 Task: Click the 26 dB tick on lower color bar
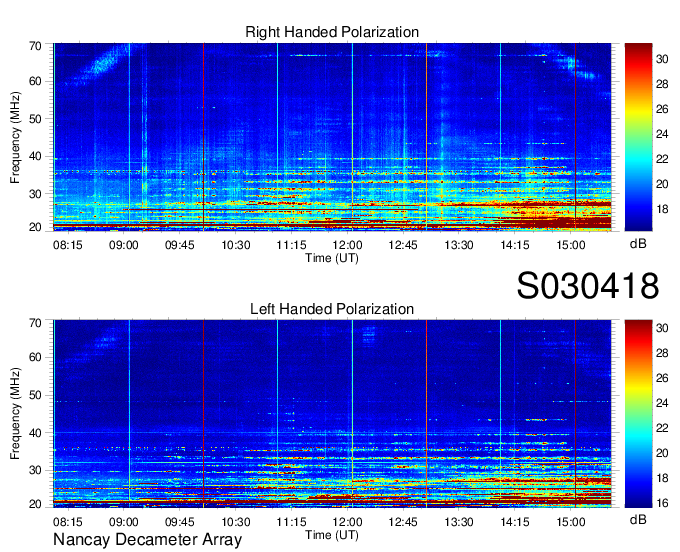pyautogui.click(x=662, y=378)
